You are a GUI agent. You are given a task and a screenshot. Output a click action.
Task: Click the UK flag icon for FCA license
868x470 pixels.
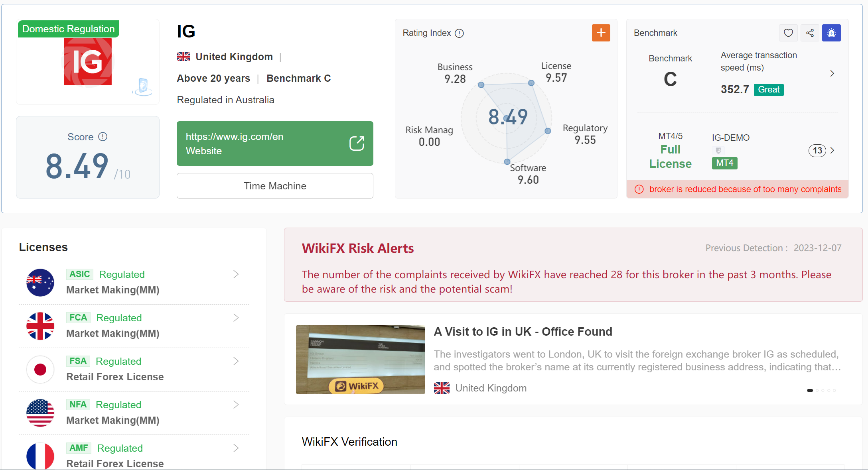[x=40, y=326]
